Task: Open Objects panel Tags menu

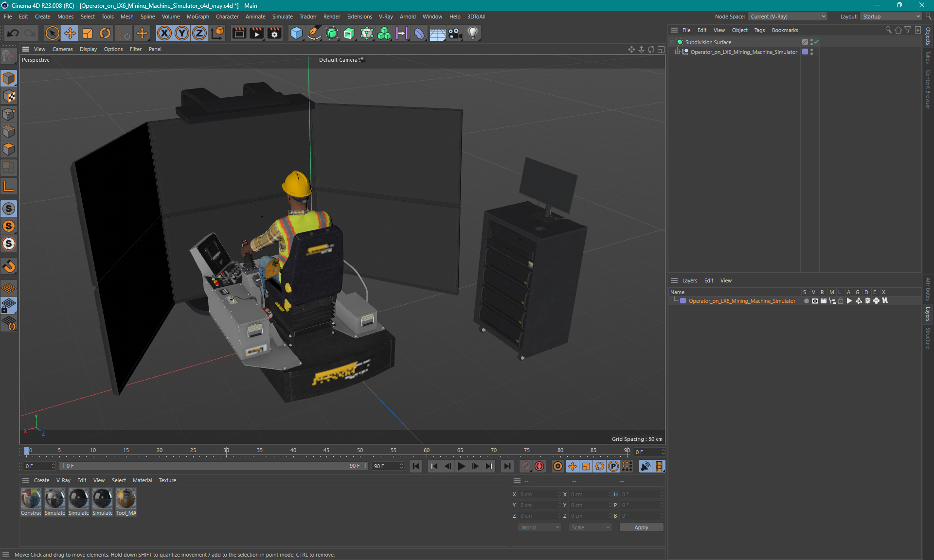Action: click(x=759, y=30)
